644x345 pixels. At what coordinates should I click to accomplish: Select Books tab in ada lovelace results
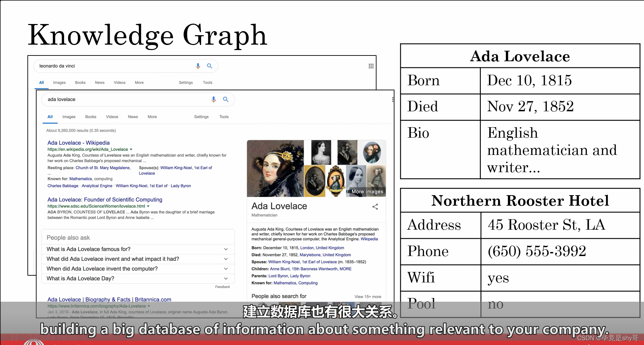[x=91, y=117]
